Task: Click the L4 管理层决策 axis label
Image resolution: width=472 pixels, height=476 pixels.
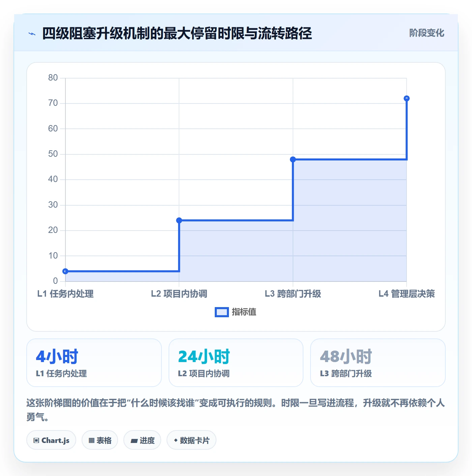Action: pos(407,294)
